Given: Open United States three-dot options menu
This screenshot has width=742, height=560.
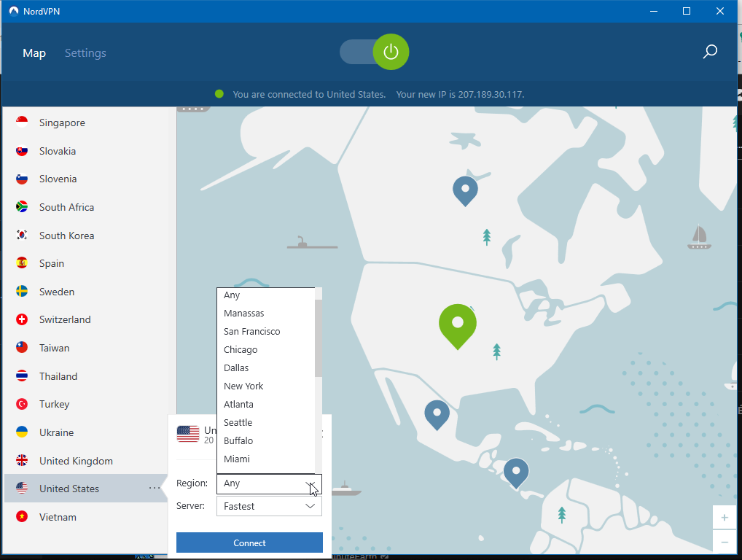Looking at the screenshot, I should 154,489.
